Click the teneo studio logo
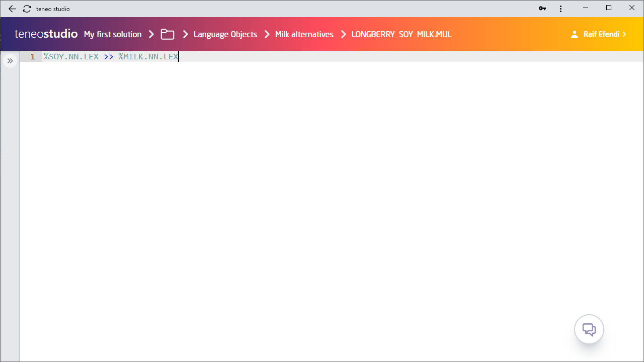 [x=46, y=34]
